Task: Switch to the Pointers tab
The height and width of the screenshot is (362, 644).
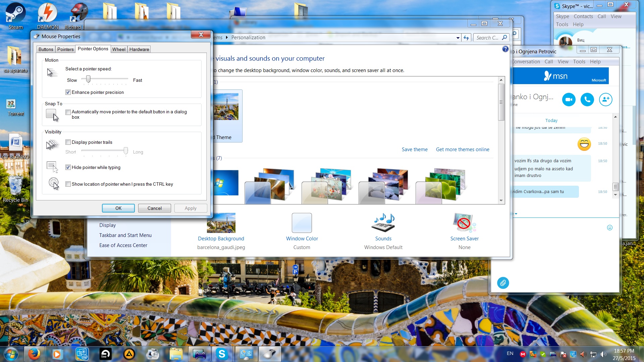Action: point(65,49)
